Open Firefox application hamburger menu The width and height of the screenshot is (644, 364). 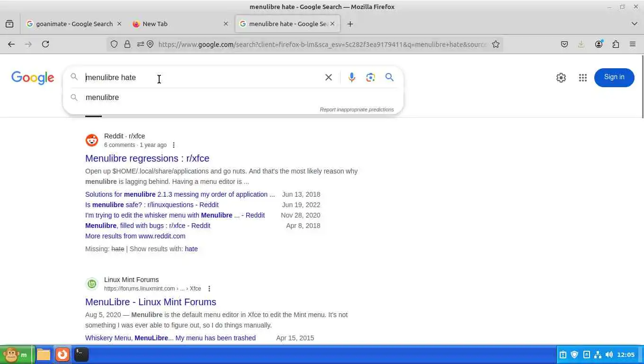pos(633,44)
